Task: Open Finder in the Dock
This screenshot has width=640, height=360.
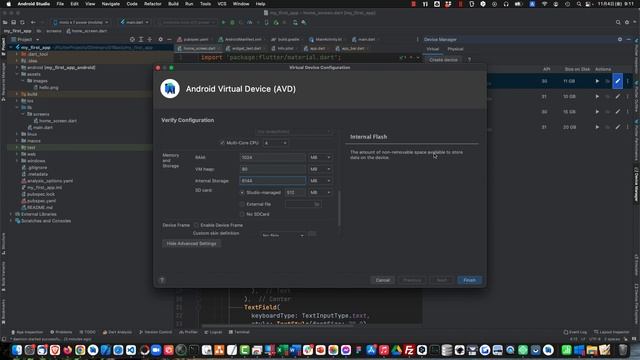Action: pyautogui.click(x=17, y=350)
